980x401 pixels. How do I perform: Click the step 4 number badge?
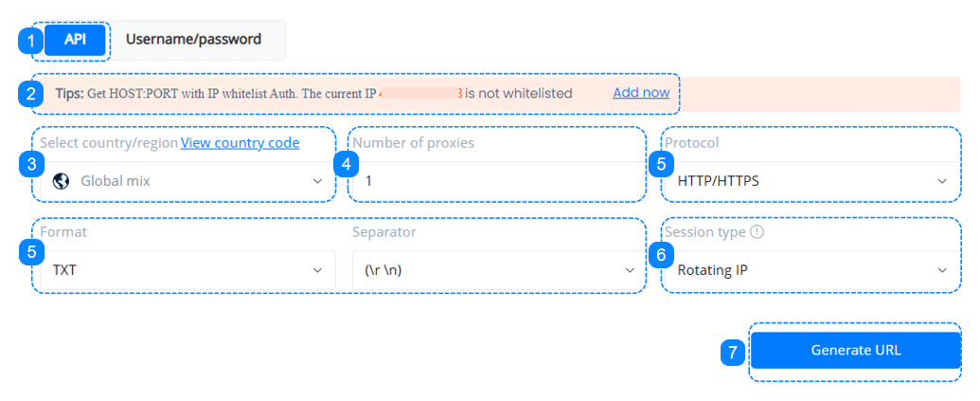pos(347,164)
